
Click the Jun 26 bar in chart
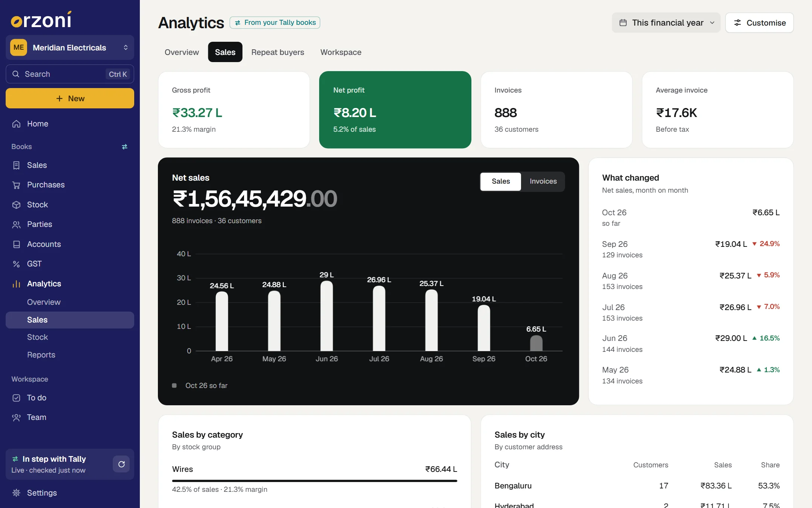click(x=326, y=316)
